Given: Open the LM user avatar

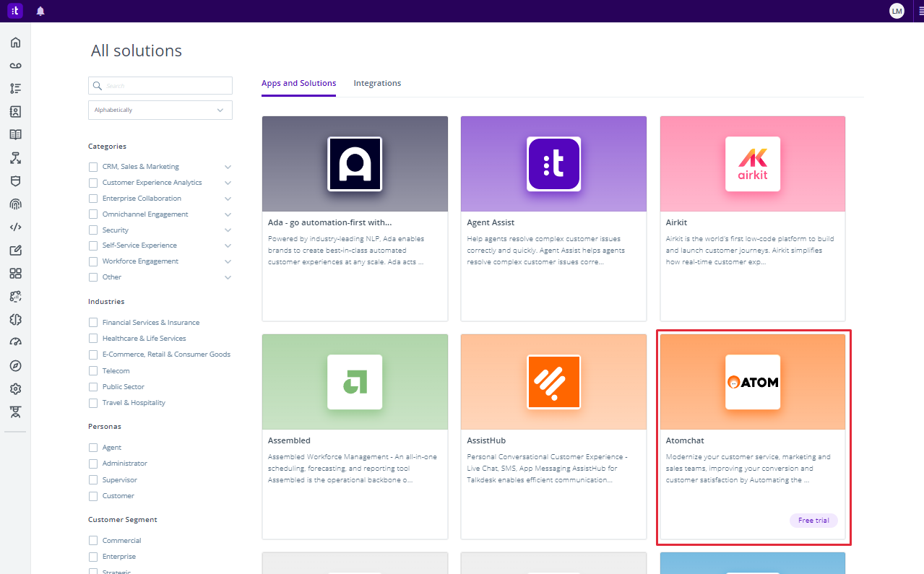Looking at the screenshot, I should point(897,11).
